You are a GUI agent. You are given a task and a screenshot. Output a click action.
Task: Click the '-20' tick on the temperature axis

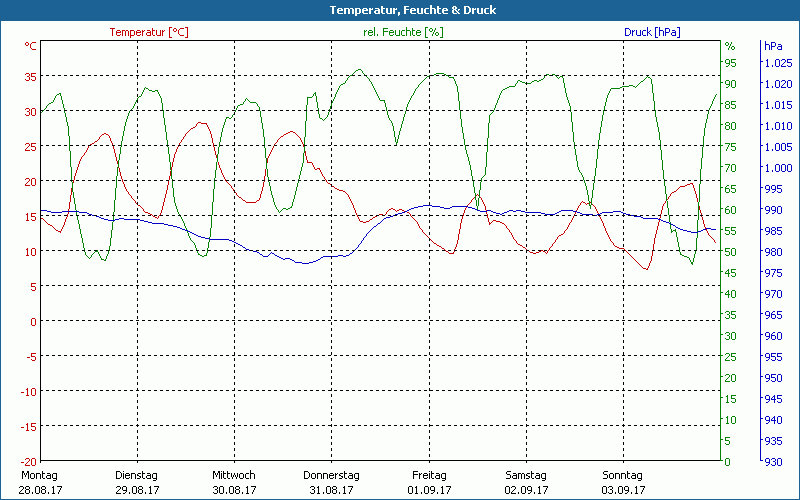click(x=29, y=462)
